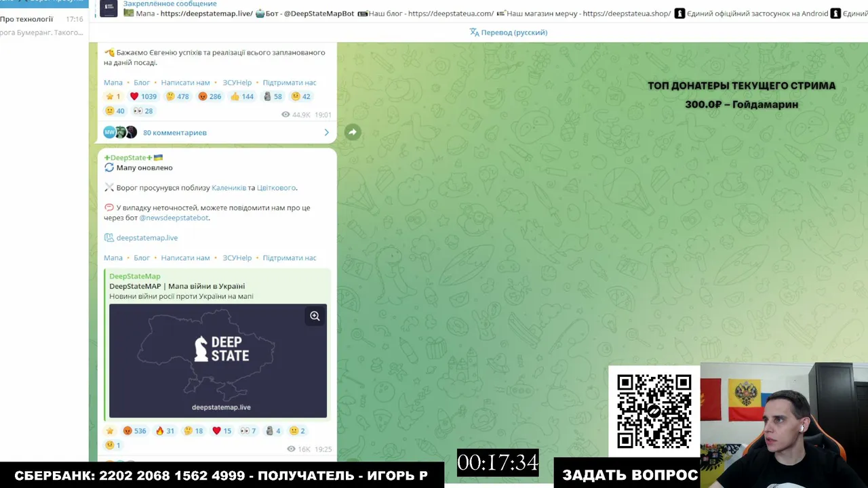The image size is (868, 488).
Task: Forward the post using the share arrow
Action: 353,132
